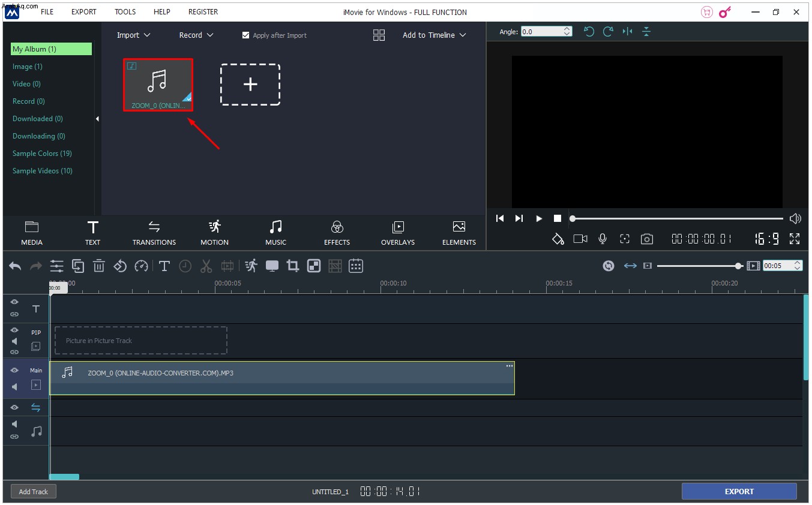Screen dimensions: 812x505
Task: Select the rotate clip tool
Action: click(120, 266)
